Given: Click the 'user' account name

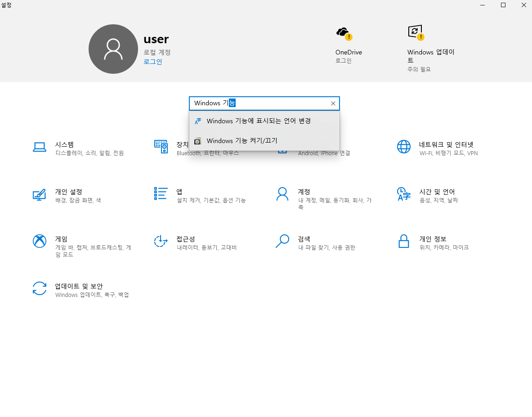Looking at the screenshot, I should point(156,39).
